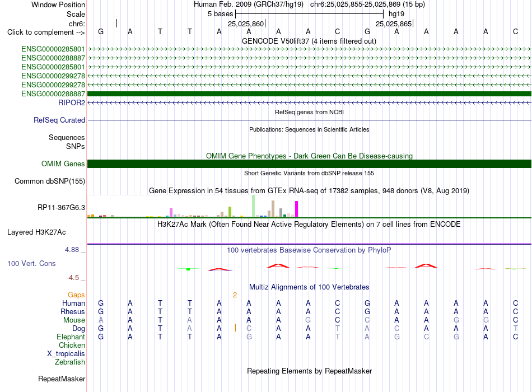Select the Mouse alignment row label
Image resolution: width=532 pixels, height=392 pixels.
(x=74, y=320)
